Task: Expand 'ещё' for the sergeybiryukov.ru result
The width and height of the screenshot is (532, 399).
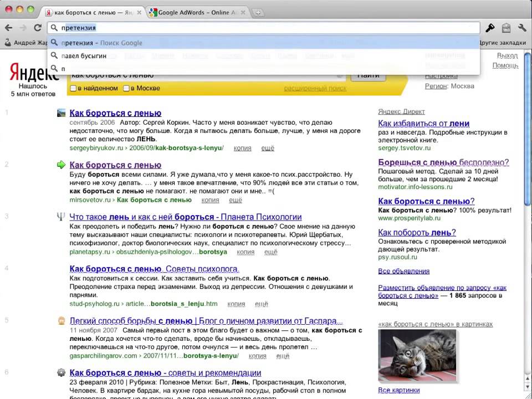Action: pos(268,149)
